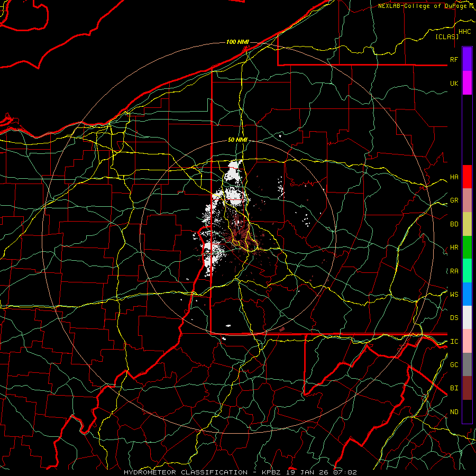The height and width of the screenshot is (476, 476).
Task: Select the BD yellow legend block
Action: click(467, 224)
